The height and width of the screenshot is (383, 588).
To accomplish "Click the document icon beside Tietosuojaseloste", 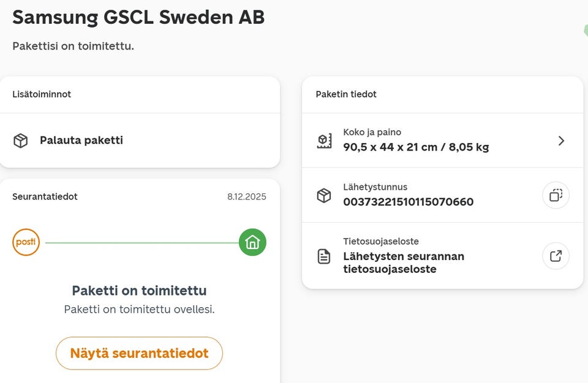I will [324, 256].
